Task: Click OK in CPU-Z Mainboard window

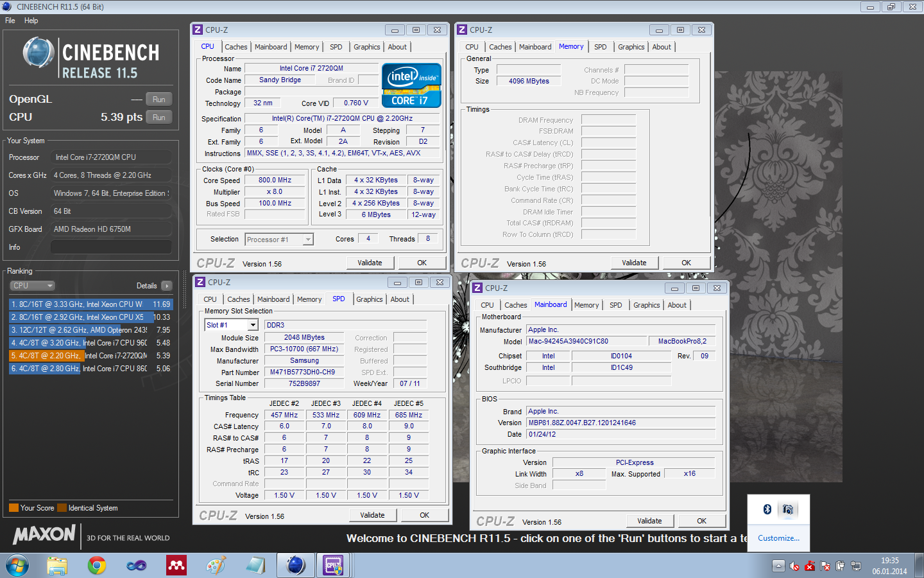Action: (x=702, y=521)
